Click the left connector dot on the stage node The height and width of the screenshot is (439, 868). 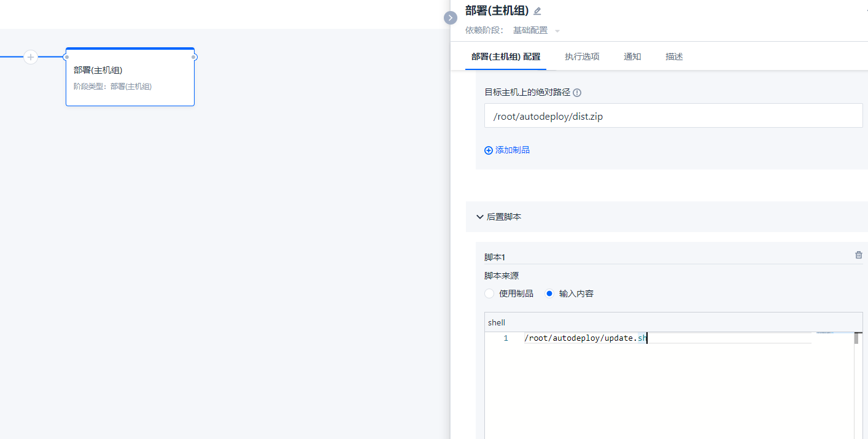[66, 57]
